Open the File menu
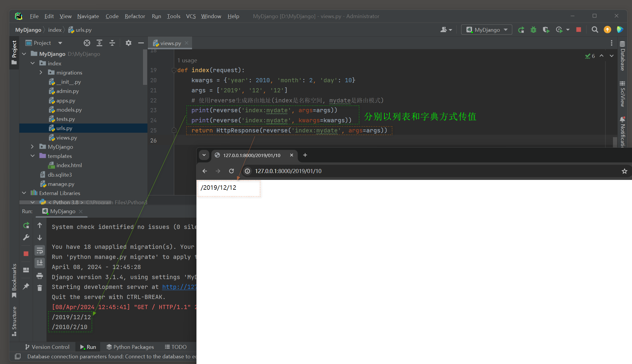 (x=34, y=16)
